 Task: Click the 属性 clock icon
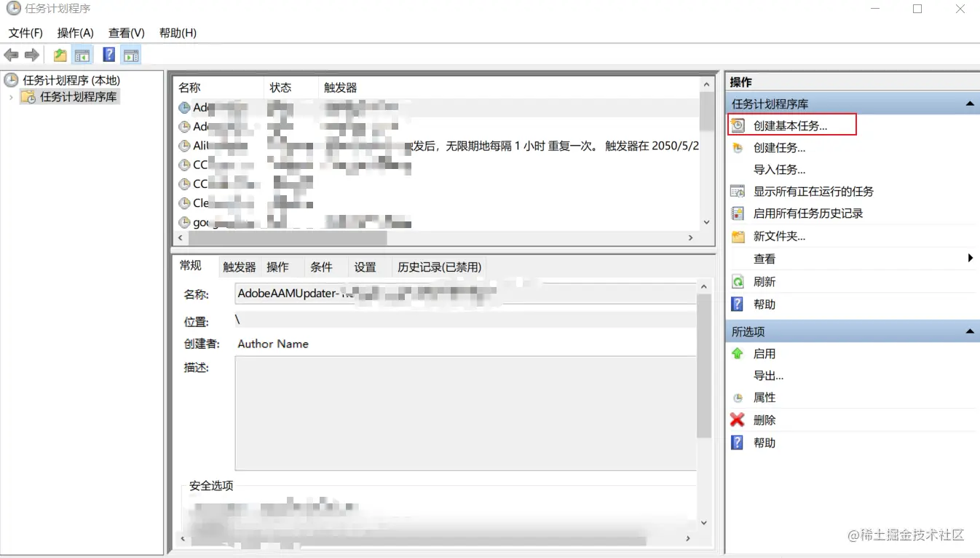click(x=738, y=398)
